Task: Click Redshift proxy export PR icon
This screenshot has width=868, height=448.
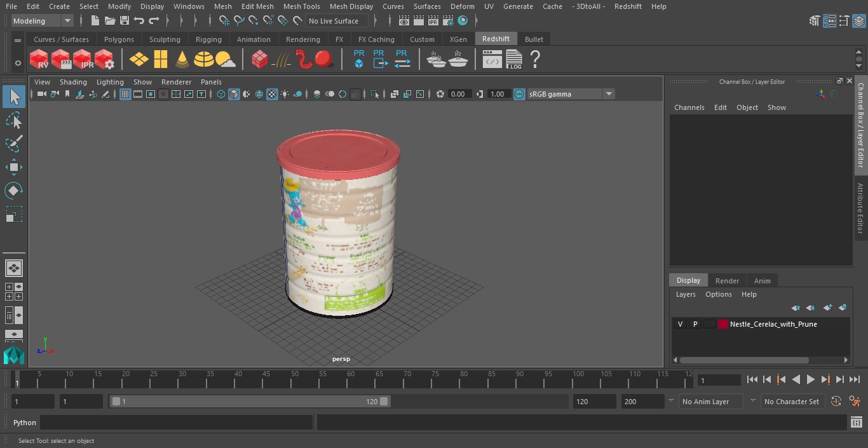Action: click(380, 60)
